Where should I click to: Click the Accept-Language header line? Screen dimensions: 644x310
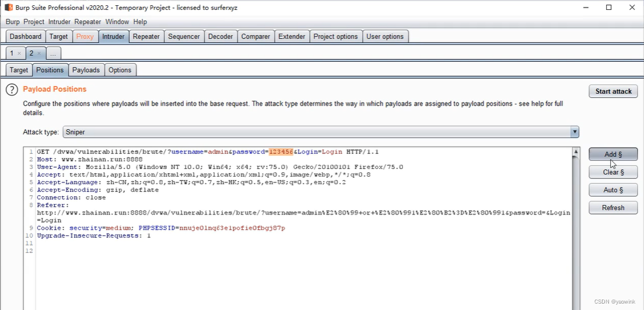[191, 182]
